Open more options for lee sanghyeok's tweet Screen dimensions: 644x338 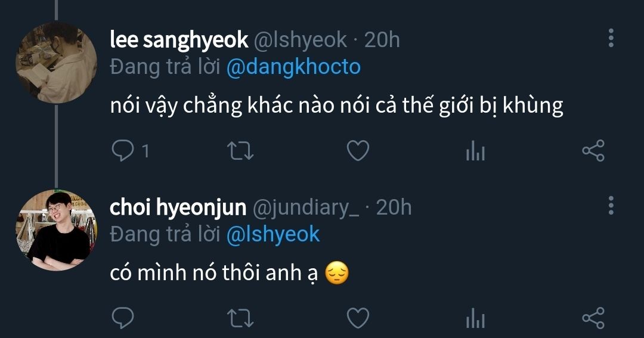pos(611,38)
